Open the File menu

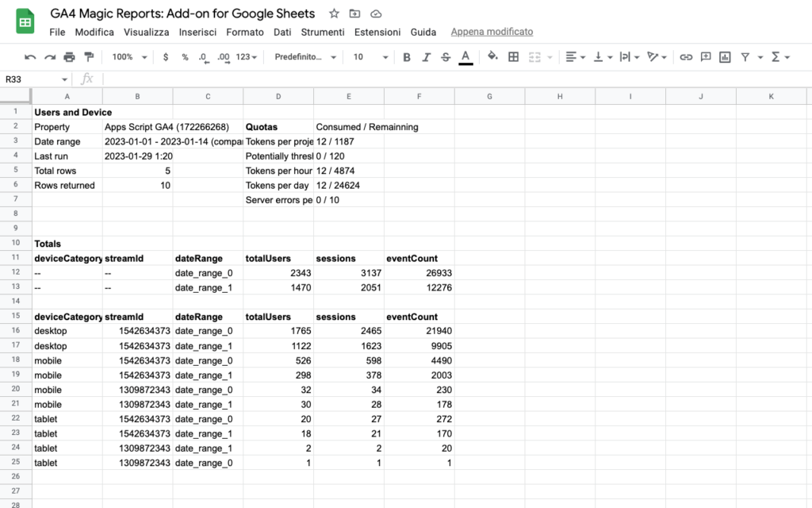point(57,32)
